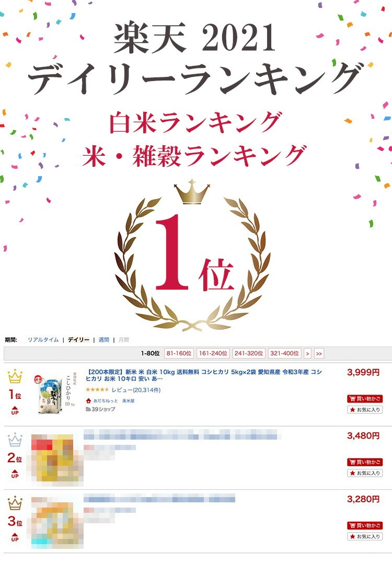
Task: Click the red house shop icon
Action: click(x=88, y=401)
